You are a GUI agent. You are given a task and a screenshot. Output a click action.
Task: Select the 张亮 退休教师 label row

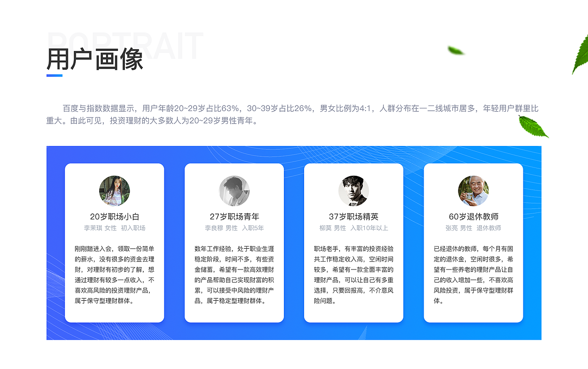point(473,228)
